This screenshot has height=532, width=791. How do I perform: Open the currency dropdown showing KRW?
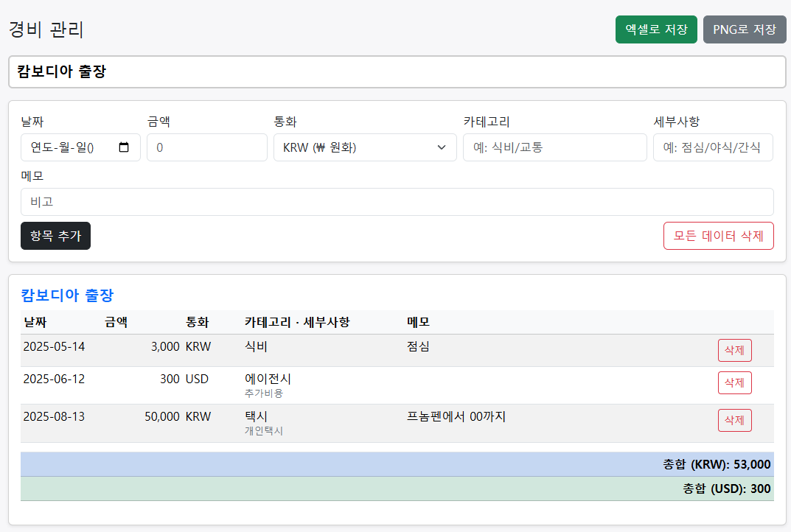point(364,147)
